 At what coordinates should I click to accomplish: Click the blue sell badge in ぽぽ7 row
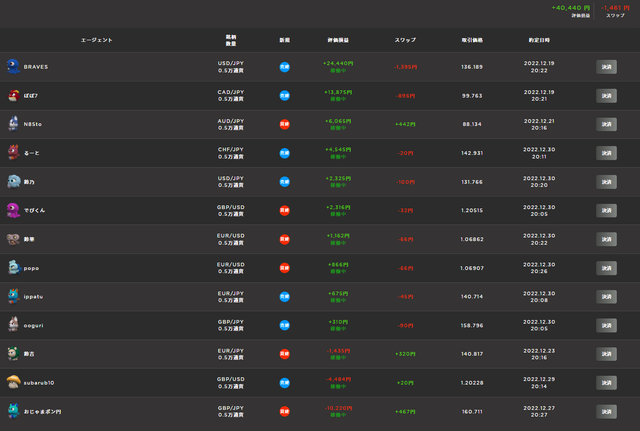click(284, 96)
